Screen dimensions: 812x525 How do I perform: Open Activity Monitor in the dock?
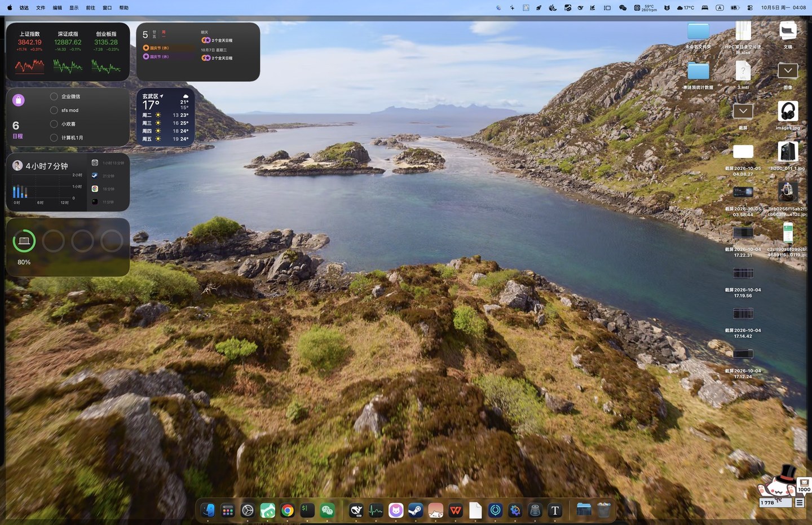(376, 510)
